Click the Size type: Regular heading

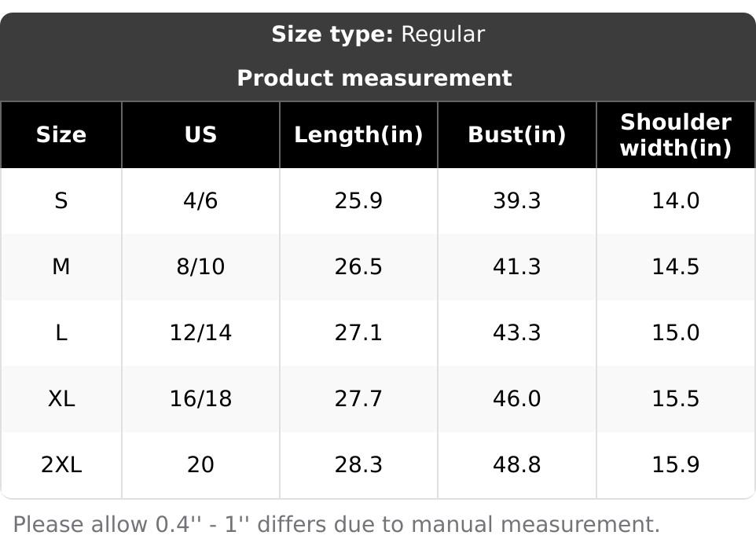(378, 35)
